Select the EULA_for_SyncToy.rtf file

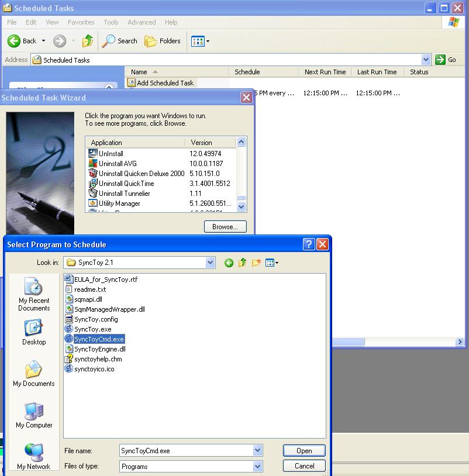click(x=101, y=280)
